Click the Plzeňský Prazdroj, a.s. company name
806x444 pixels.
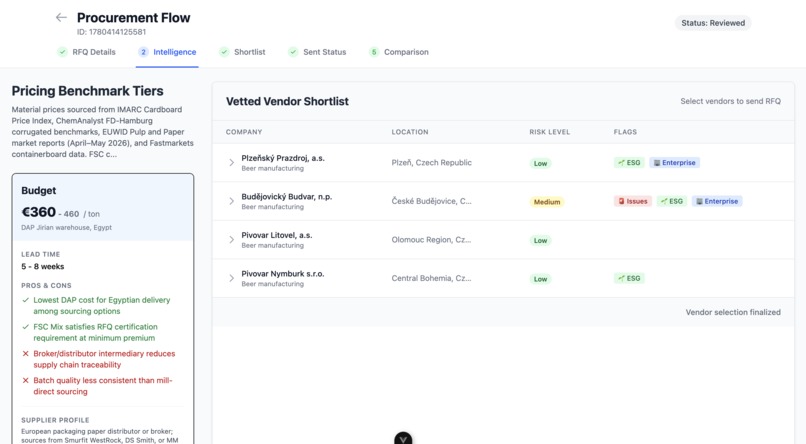[283, 158]
